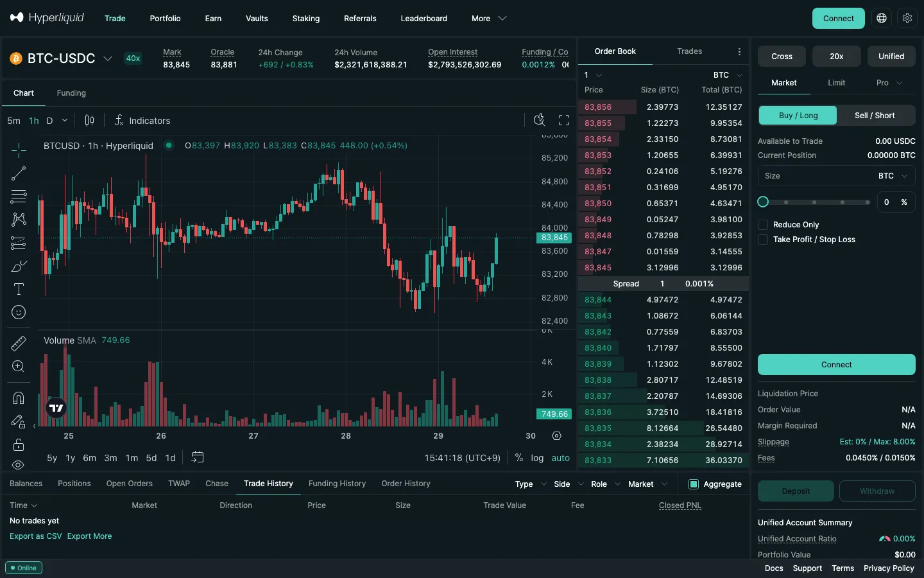Change the order book grouping value

tap(593, 75)
